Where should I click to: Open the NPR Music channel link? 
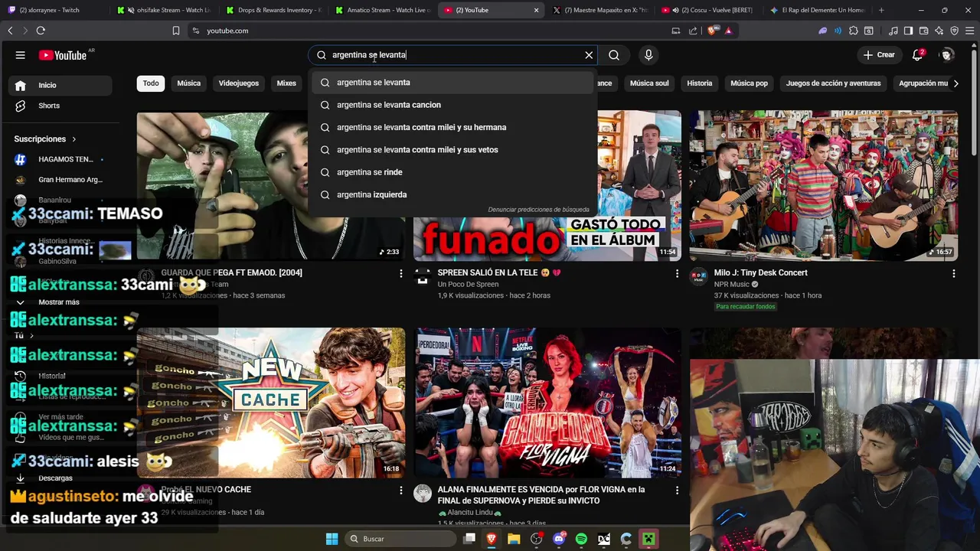coord(731,285)
